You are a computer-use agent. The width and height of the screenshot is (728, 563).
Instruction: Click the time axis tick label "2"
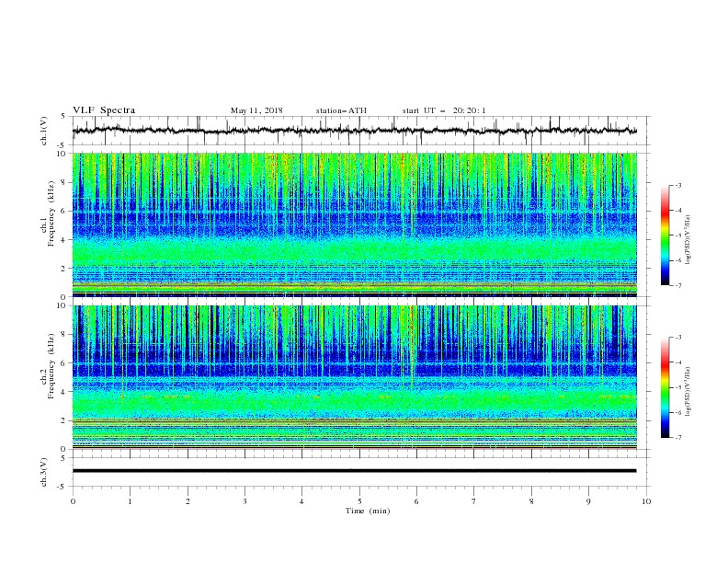click(x=188, y=501)
